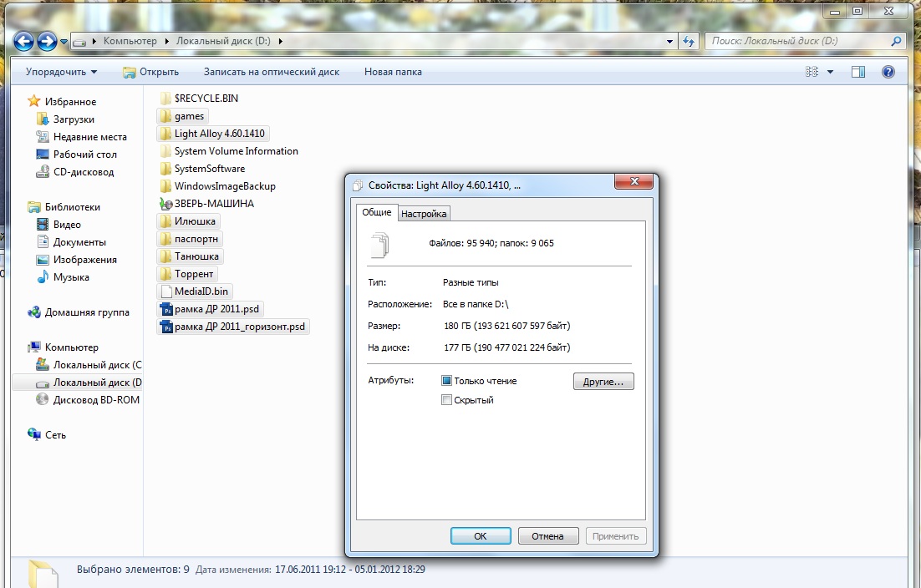Click the ЗВЕРЬ-МАШИНА item icon
Image resolution: width=921 pixels, height=588 pixels.
coord(165,204)
